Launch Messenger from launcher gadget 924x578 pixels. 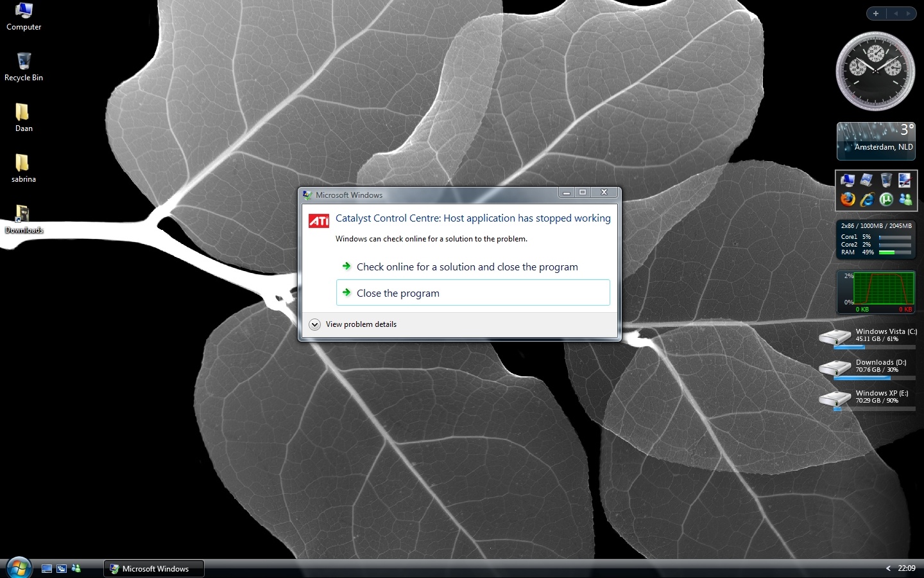905,200
